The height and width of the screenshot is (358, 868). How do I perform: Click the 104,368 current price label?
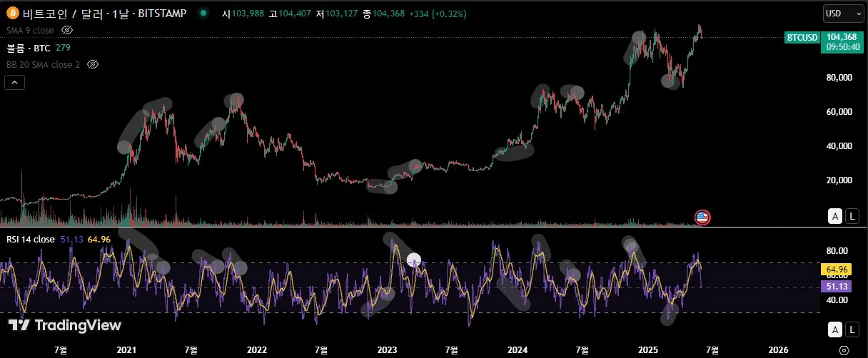pyautogui.click(x=842, y=37)
